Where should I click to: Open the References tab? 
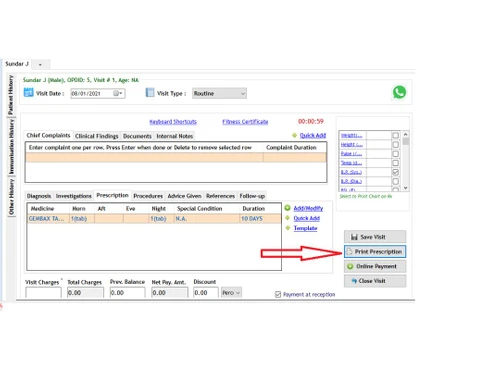[220, 196]
